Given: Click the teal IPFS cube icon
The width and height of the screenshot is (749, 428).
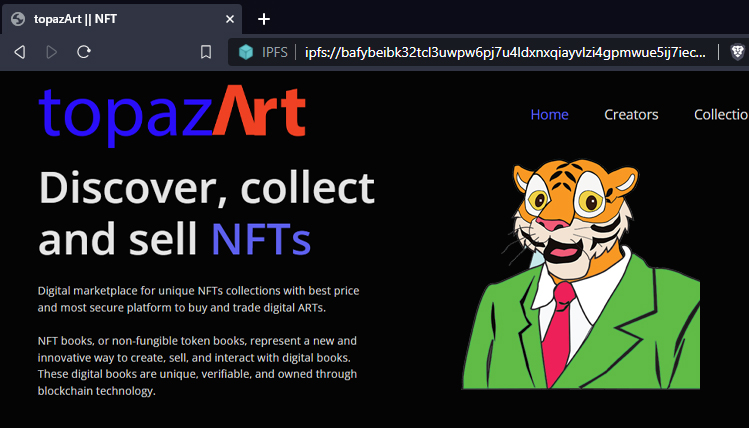Looking at the screenshot, I should click(246, 52).
